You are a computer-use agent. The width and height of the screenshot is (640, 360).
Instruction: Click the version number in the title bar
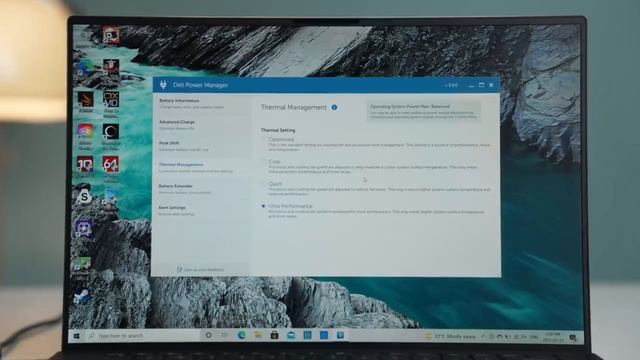point(451,85)
